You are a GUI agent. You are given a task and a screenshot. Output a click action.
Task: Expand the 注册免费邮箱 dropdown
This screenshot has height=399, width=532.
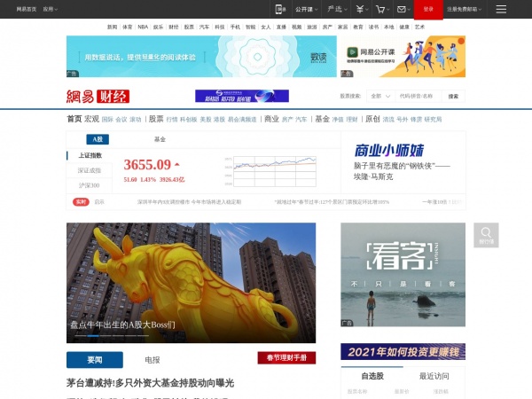[x=464, y=9]
